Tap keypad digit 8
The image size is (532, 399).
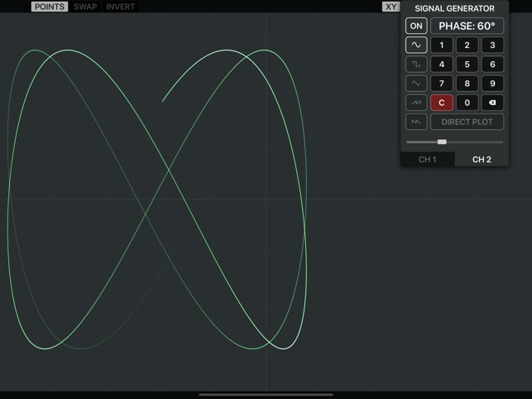tap(467, 84)
